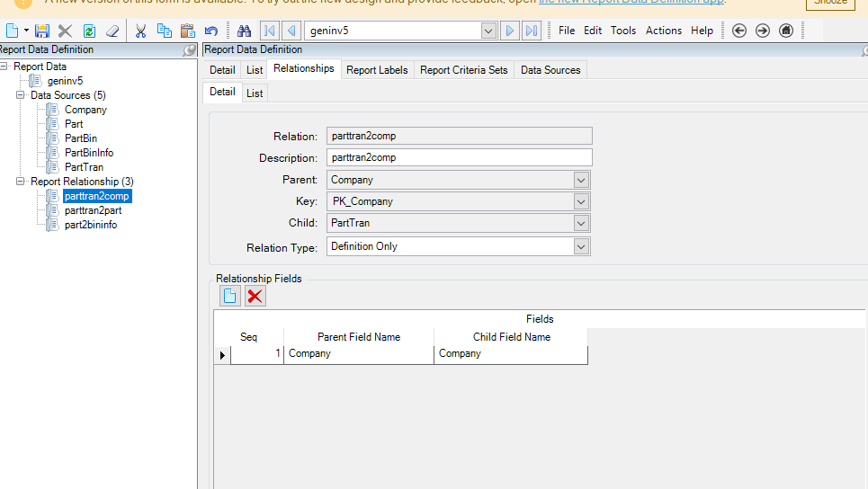Image resolution: width=868 pixels, height=489 pixels.
Task: Select part2bininfo relationship in tree
Action: point(91,225)
